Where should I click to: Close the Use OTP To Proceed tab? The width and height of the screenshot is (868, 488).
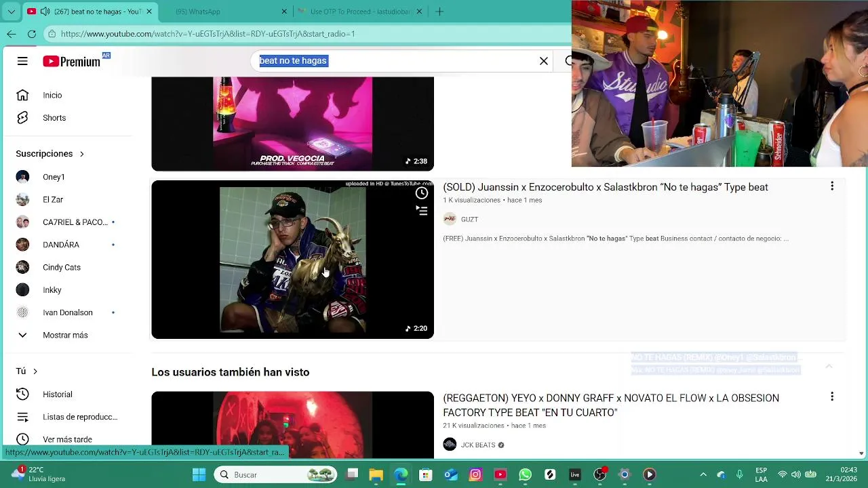tap(419, 12)
